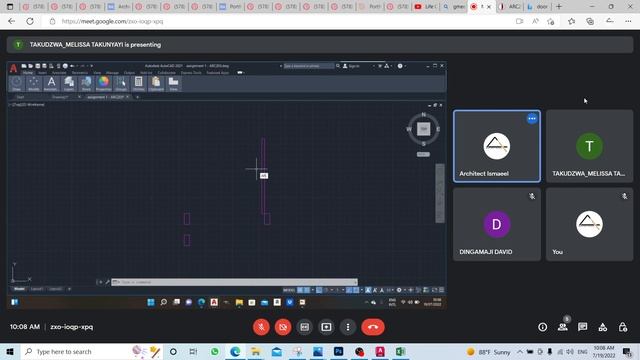The image size is (640, 360).
Task: Switch to the 'ARC' tab
Action: click(x=509, y=7)
